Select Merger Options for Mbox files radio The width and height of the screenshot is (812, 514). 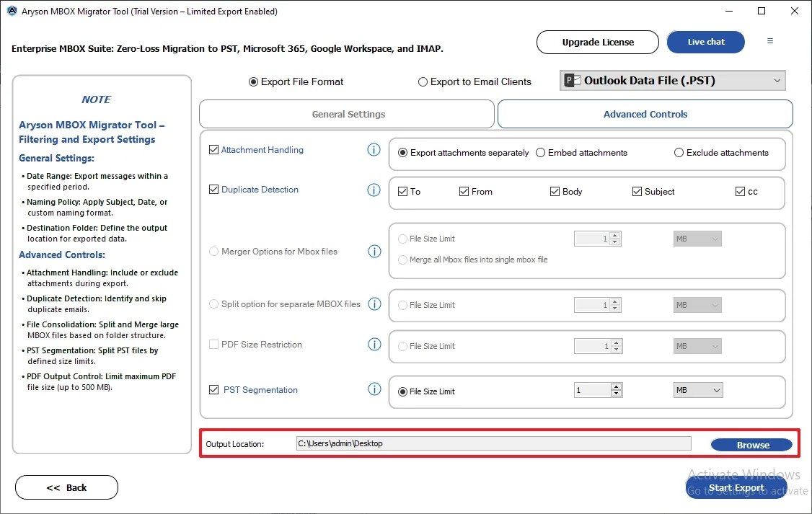[x=214, y=252]
